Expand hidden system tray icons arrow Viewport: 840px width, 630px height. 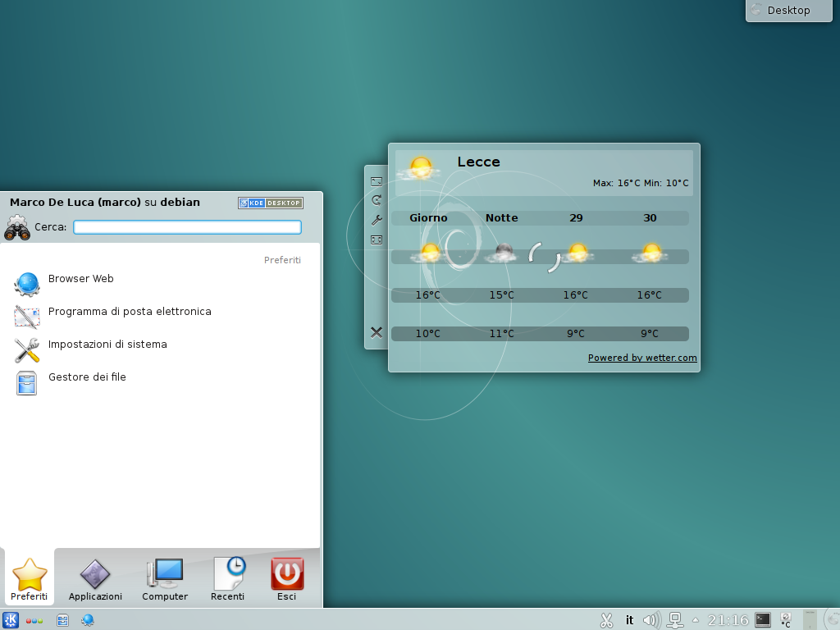[x=695, y=620]
